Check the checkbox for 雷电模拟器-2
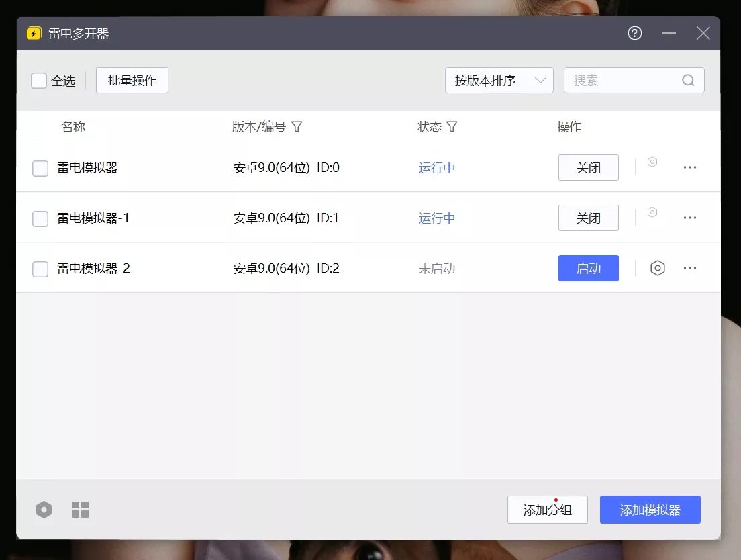This screenshot has height=560, width=741. click(40, 268)
